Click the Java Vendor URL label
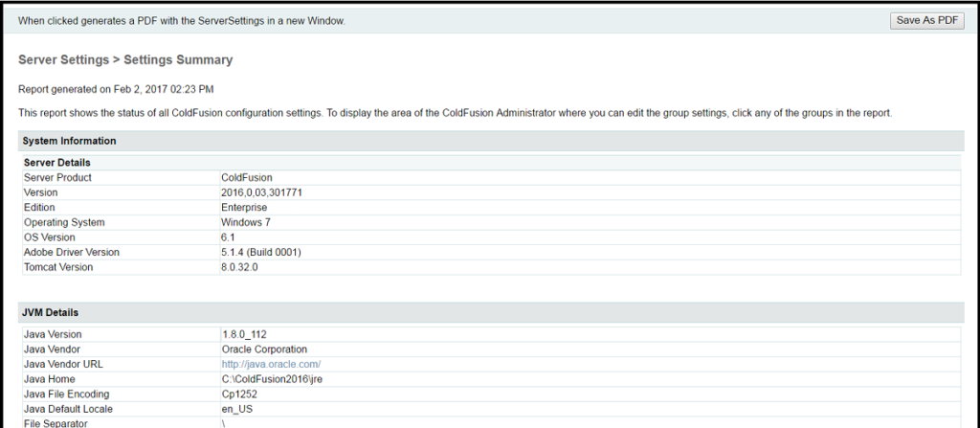The image size is (980, 428). pyautogui.click(x=63, y=364)
